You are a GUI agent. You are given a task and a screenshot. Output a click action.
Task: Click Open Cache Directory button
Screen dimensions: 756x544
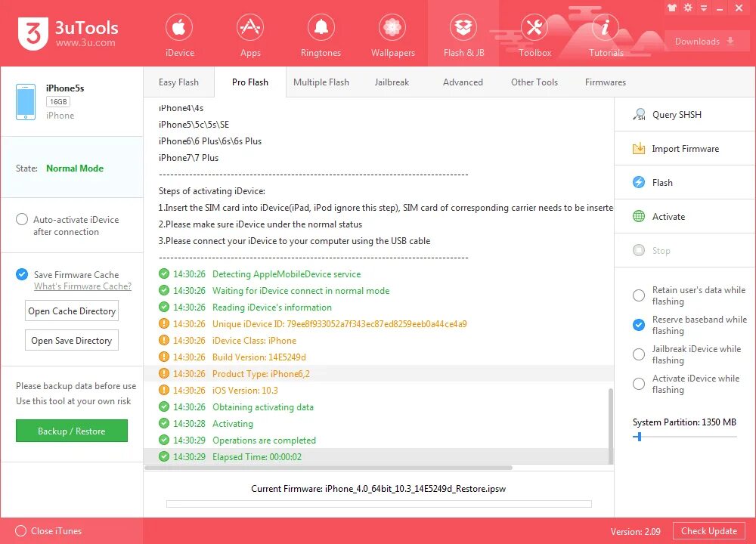point(72,311)
